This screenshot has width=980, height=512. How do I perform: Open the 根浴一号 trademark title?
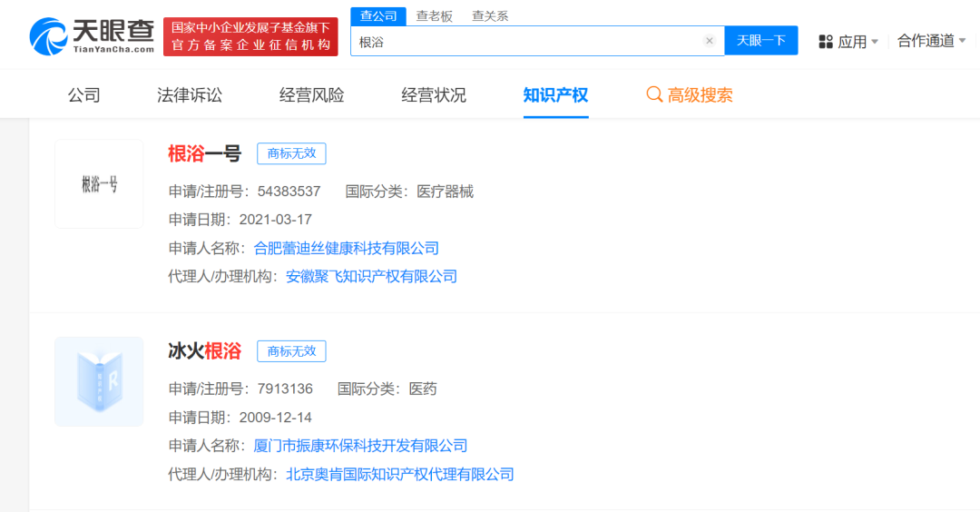(204, 153)
